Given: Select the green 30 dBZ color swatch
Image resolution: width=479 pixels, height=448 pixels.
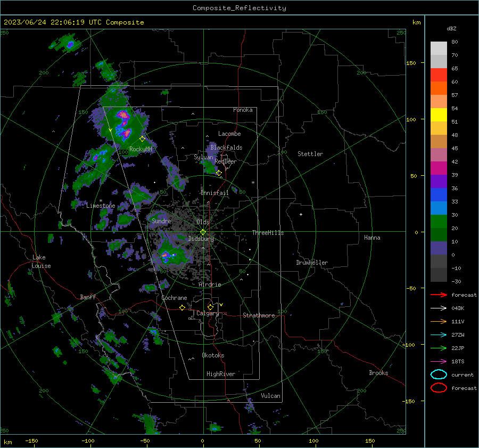Looking at the screenshot, I should tap(439, 221).
